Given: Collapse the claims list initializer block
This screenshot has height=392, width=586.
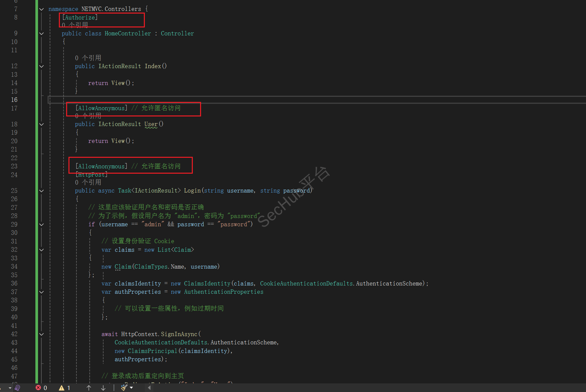Looking at the screenshot, I should click(x=41, y=250).
